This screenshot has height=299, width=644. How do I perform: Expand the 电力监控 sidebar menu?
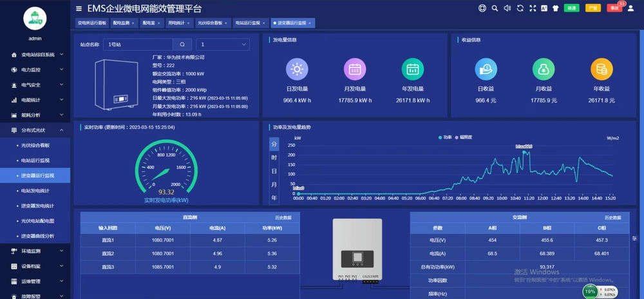click(35, 70)
